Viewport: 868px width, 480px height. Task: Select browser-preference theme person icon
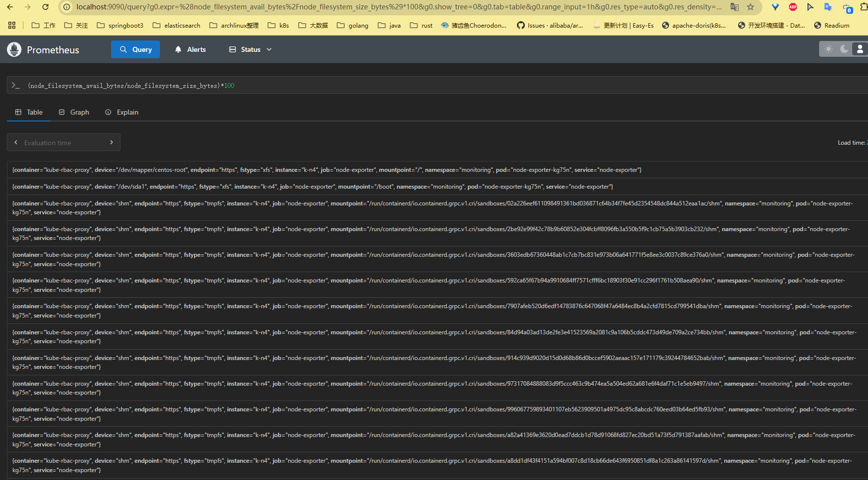pyautogui.click(x=860, y=49)
